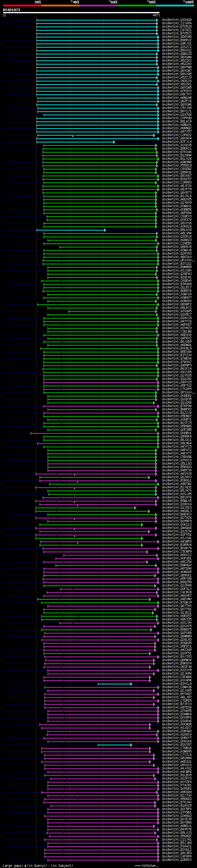Open UniRef100_Q56YA5 entry

point(177,37)
